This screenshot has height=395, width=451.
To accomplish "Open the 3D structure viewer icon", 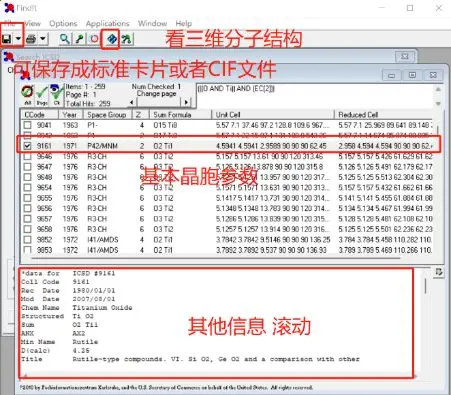I will [x=111, y=39].
